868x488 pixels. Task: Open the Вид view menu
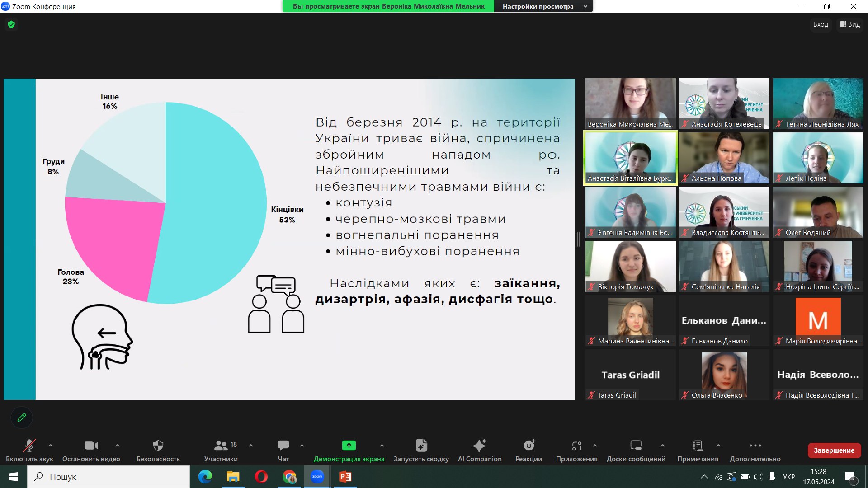(x=850, y=24)
